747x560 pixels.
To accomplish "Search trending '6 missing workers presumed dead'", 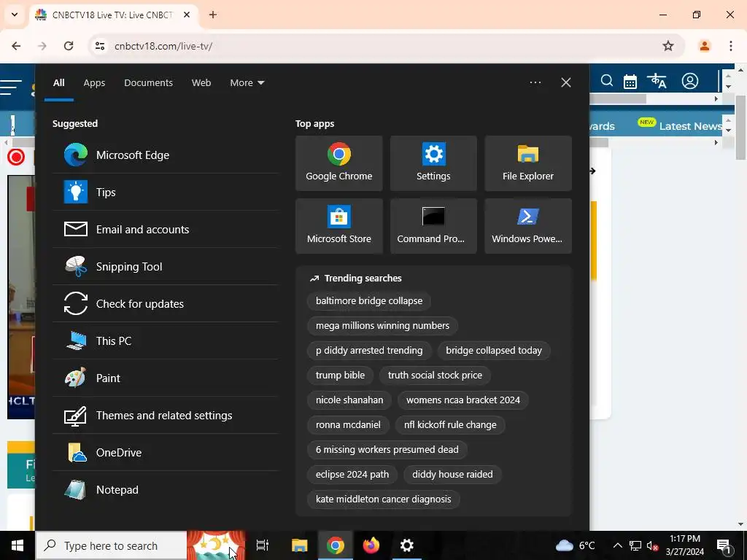I will pyautogui.click(x=387, y=449).
